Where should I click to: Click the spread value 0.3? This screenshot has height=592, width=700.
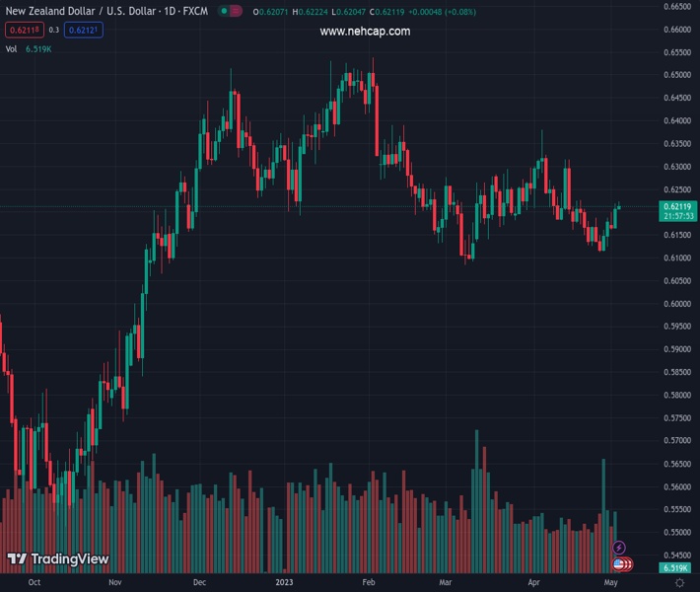pyautogui.click(x=53, y=30)
